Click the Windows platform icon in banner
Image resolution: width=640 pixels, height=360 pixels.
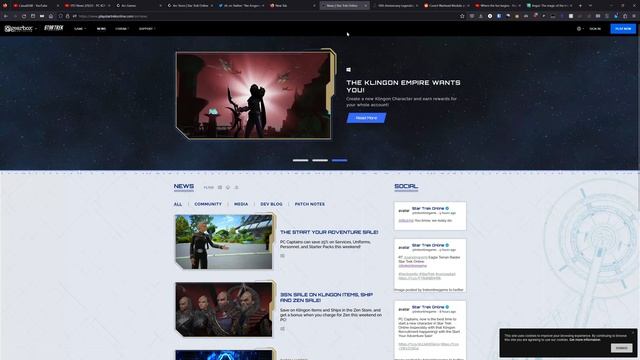tap(349, 70)
